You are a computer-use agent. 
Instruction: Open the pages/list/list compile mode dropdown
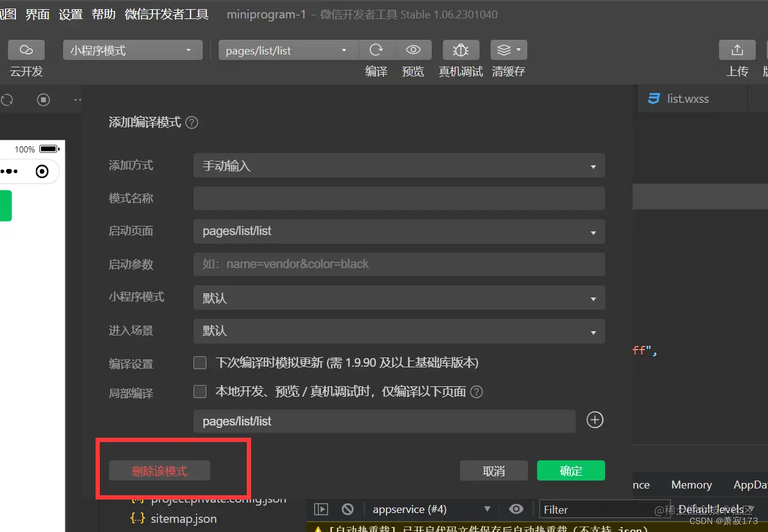(x=288, y=50)
